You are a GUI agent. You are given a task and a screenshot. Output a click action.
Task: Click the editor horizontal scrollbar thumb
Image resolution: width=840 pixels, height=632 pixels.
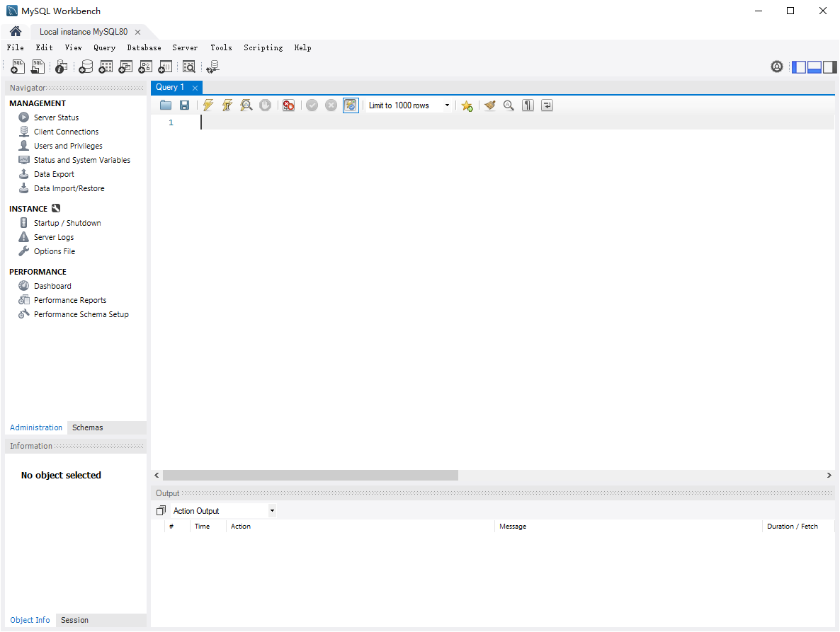coord(311,475)
